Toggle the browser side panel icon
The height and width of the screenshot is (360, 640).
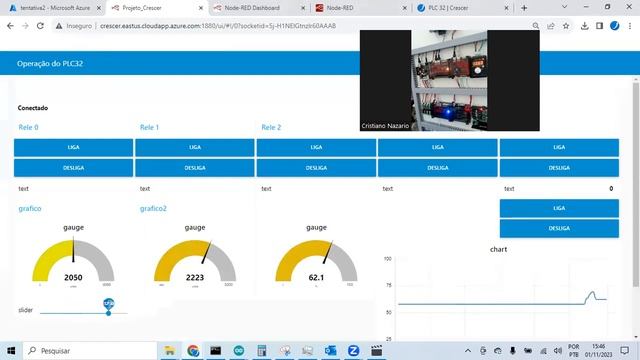pyautogui.click(x=599, y=26)
